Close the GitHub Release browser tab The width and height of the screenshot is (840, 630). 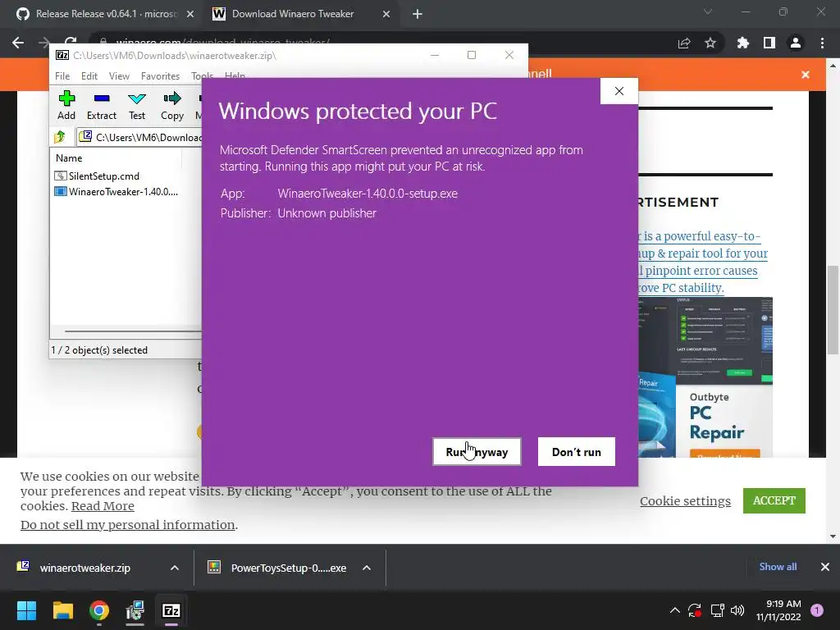(x=189, y=15)
